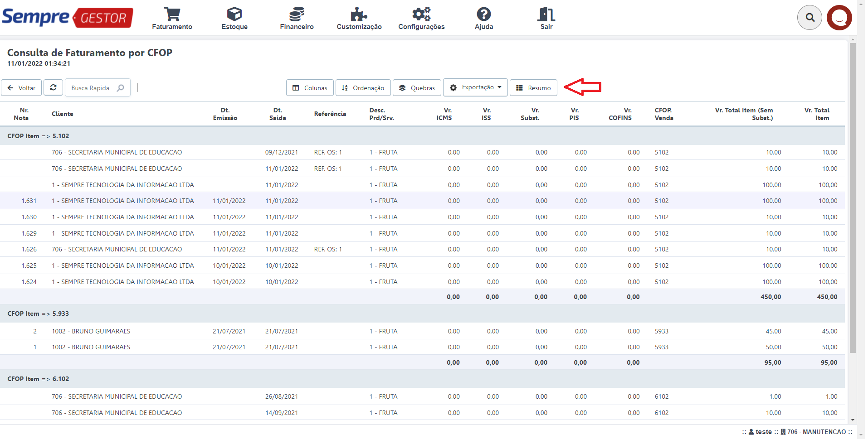Viewport: 868px width, 439px height.
Task: Sort by Dt. Emissão column header
Action: [225, 114]
